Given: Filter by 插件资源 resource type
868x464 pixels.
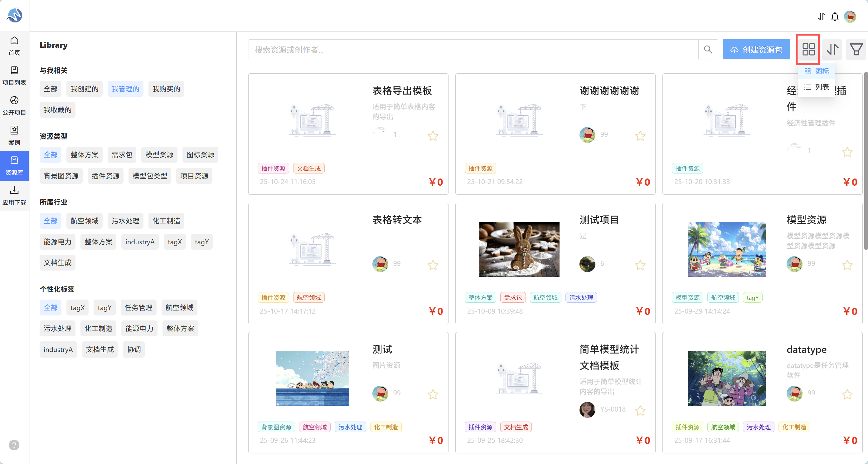Looking at the screenshot, I should pyautogui.click(x=105, y=176).
